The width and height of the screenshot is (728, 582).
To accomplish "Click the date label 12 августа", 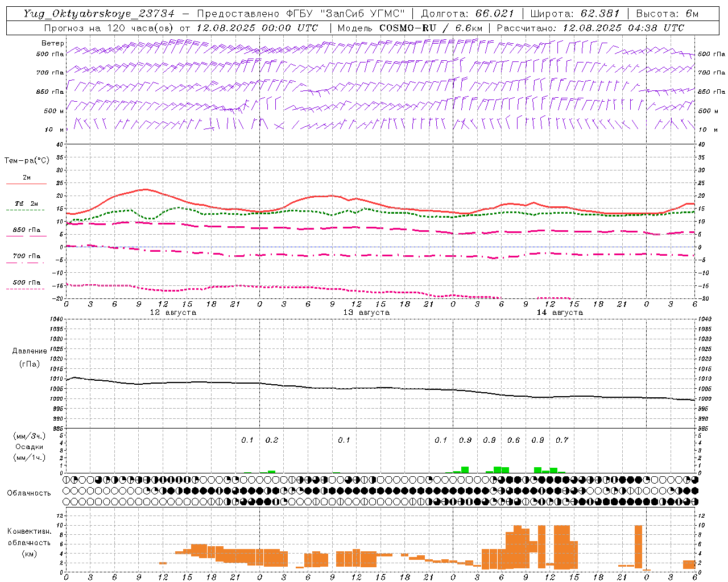I will tap(173, 313).
